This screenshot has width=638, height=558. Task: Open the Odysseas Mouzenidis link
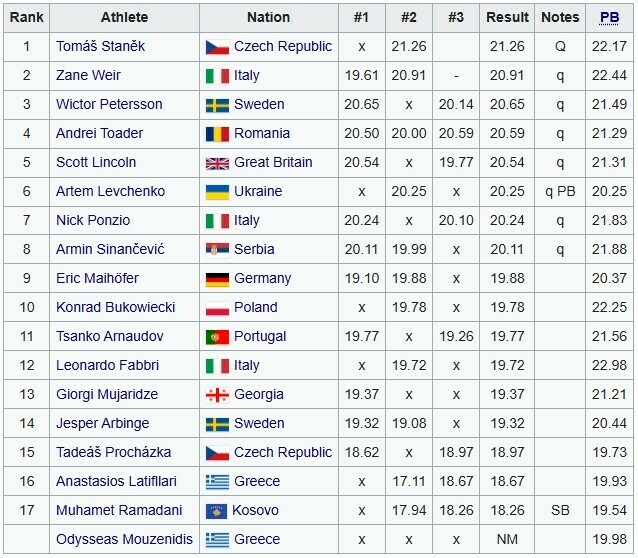[x=124, y=540]
